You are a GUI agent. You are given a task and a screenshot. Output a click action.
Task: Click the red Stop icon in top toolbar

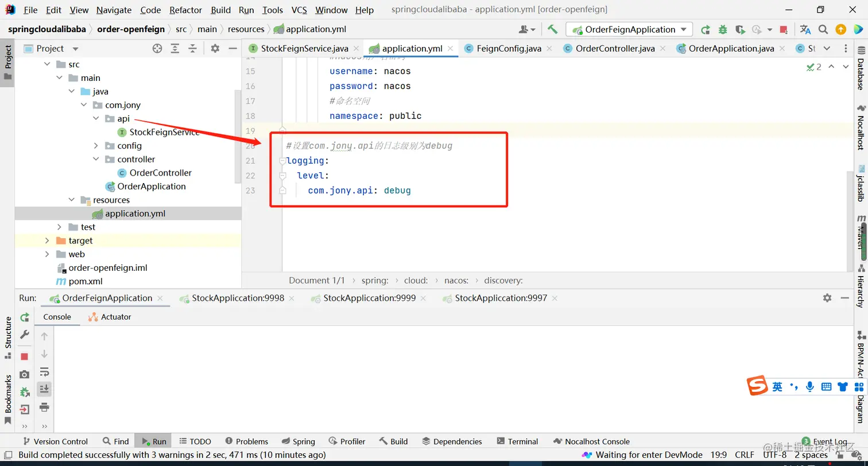pyautogui.click(x=784, y=29)
